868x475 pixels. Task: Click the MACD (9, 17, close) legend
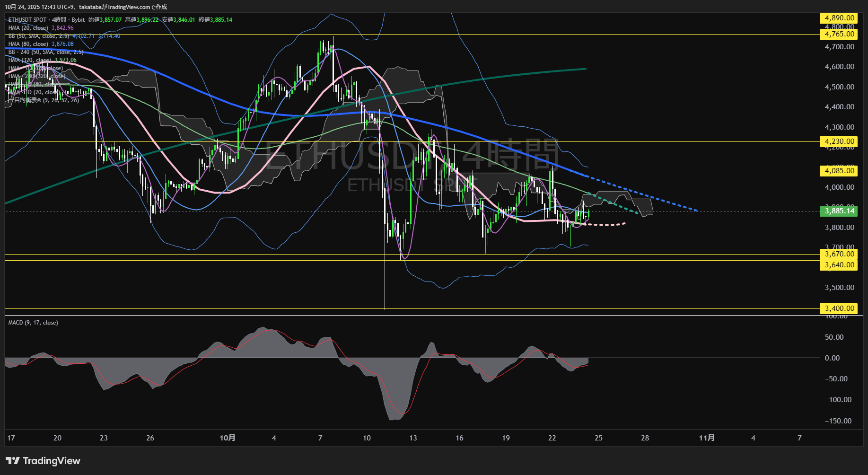33,323
